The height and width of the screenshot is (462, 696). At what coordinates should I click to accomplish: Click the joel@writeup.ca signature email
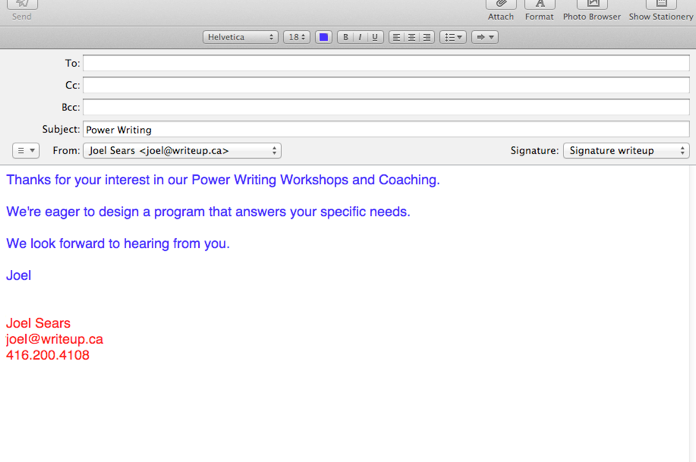55,339
